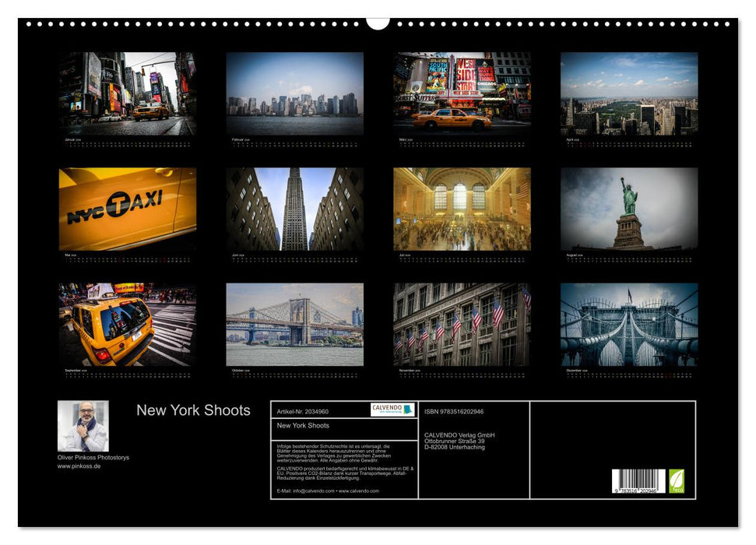This screenshot has width=756, height=545.
Task: View the September taxi crosswalk photo
Action: click(x=126, y=323)
